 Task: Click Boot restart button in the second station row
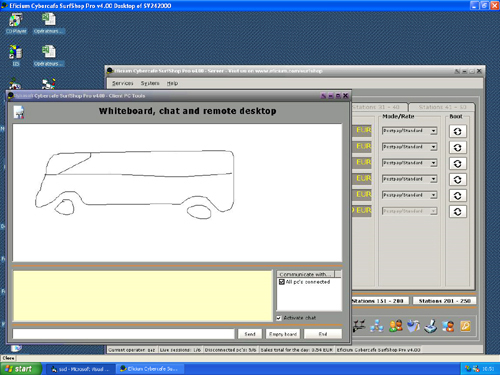(x=458, y=147)
